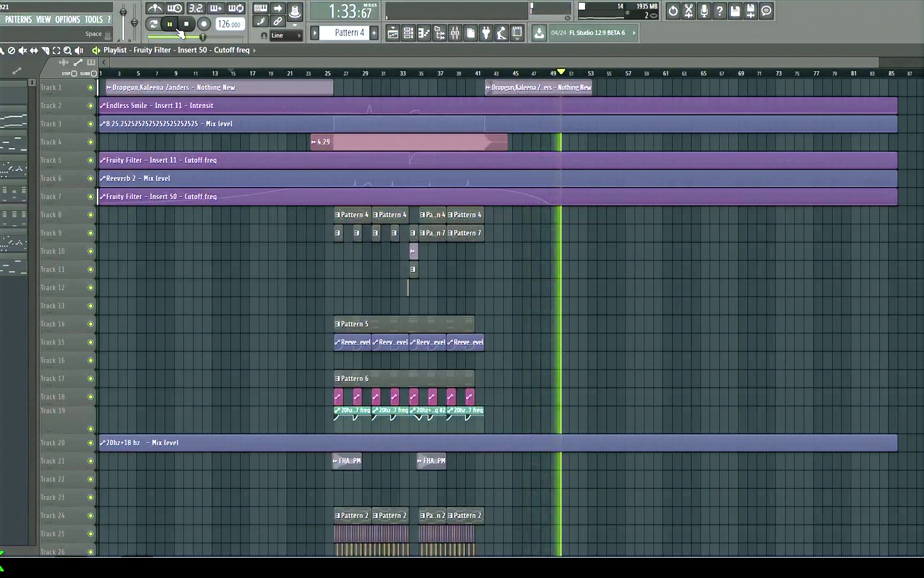
Task: Expand the FL Studio 12.9 BETA 6 news arrow
Action: pos(634,33)
